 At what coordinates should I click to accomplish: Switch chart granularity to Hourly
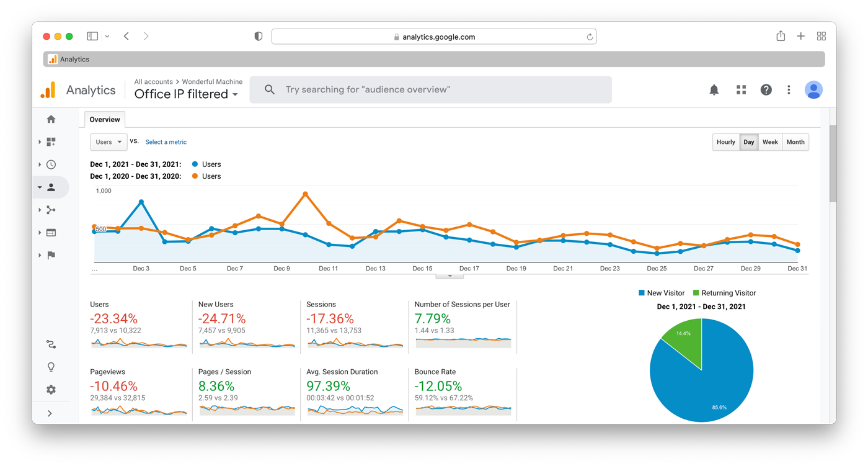(725, 142)
